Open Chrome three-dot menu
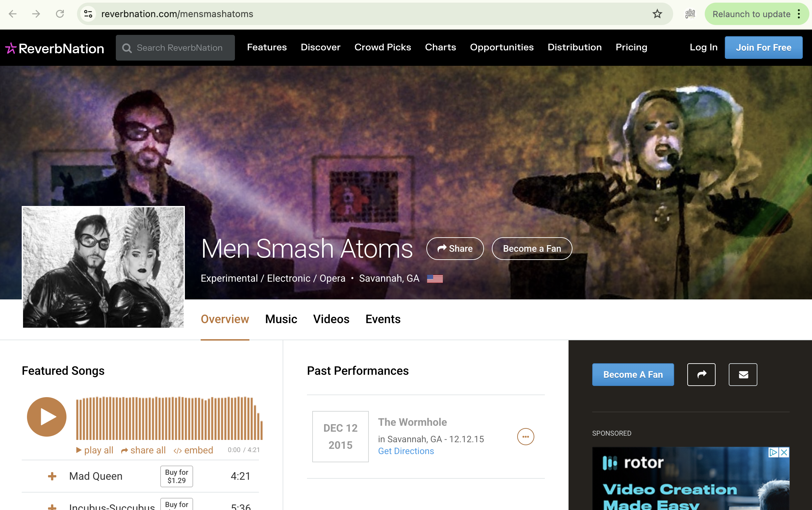Image resolution: width=812 pixels, height=510 pixels. [x=799, y=14]
